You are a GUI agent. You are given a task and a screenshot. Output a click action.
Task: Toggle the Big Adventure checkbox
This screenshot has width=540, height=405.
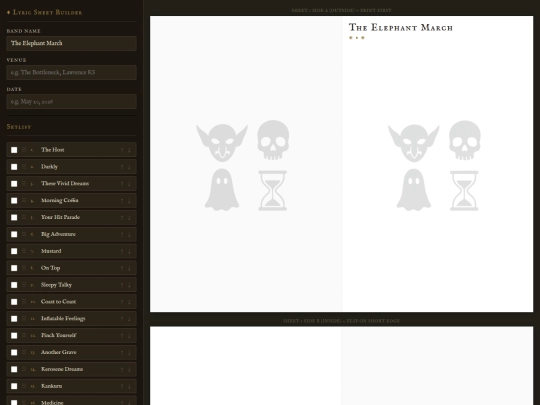[x=14, y=234]
